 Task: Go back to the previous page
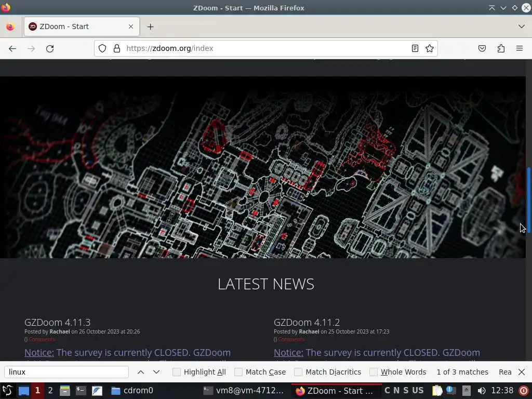pyautogui.click(x=12, y=48)
